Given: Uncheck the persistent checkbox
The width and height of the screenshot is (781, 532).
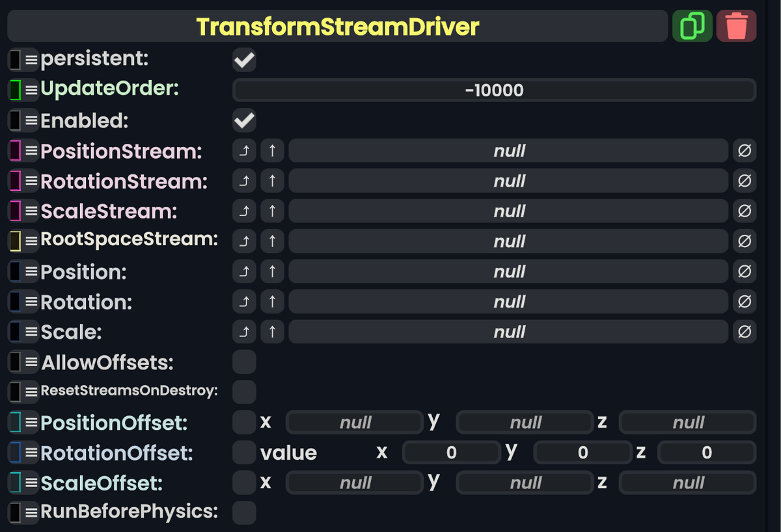Looking at the screenshot, I should pos(244,59).
